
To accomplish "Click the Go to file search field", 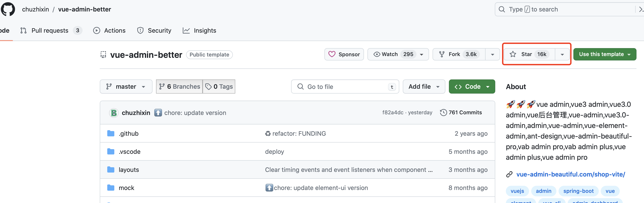I will [x=345, y=86].
